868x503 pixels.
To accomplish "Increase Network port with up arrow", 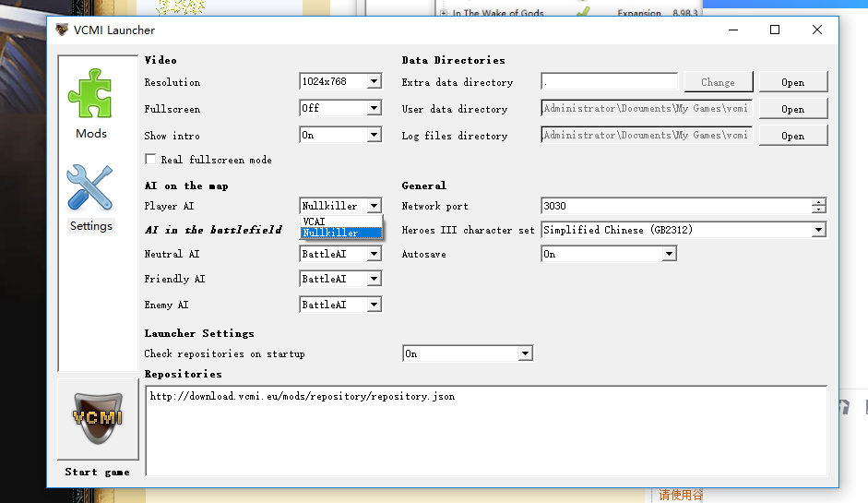I will tap(819, 201).
